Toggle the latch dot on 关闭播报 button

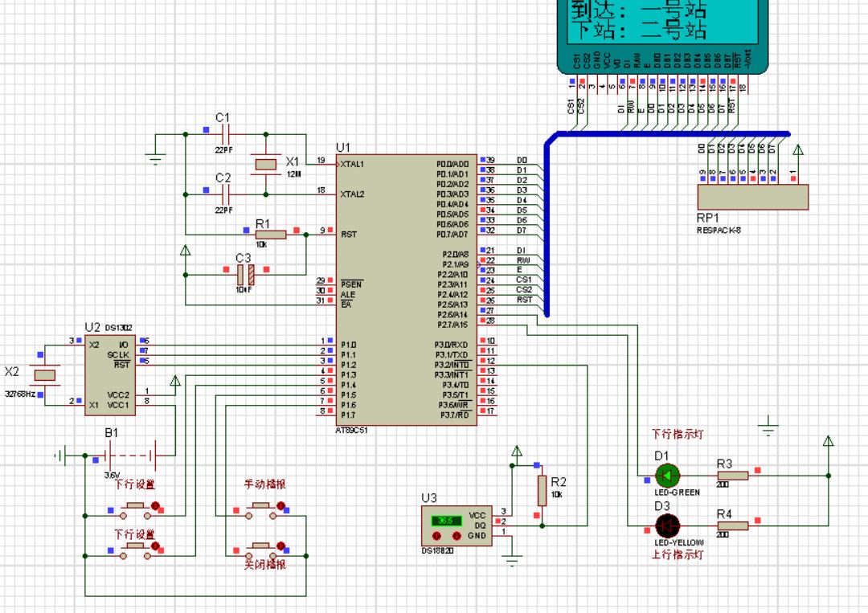[x=281, y=546]
